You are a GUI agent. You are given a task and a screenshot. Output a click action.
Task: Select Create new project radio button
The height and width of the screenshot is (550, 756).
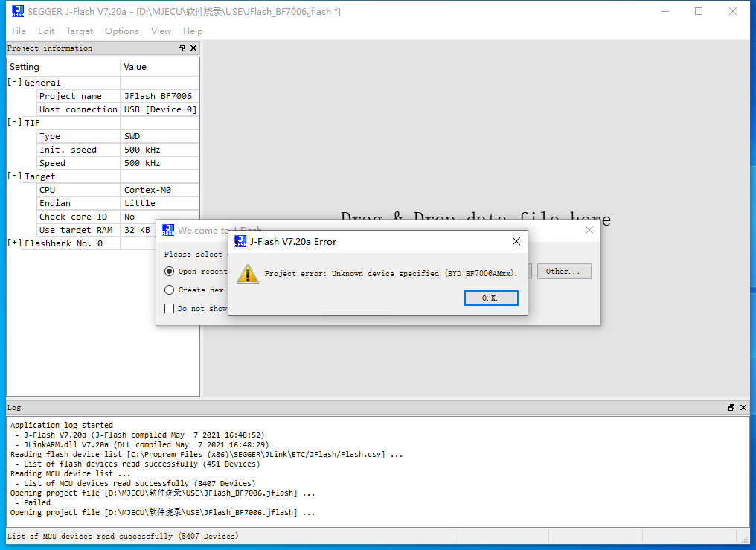[x=169, y=290]
